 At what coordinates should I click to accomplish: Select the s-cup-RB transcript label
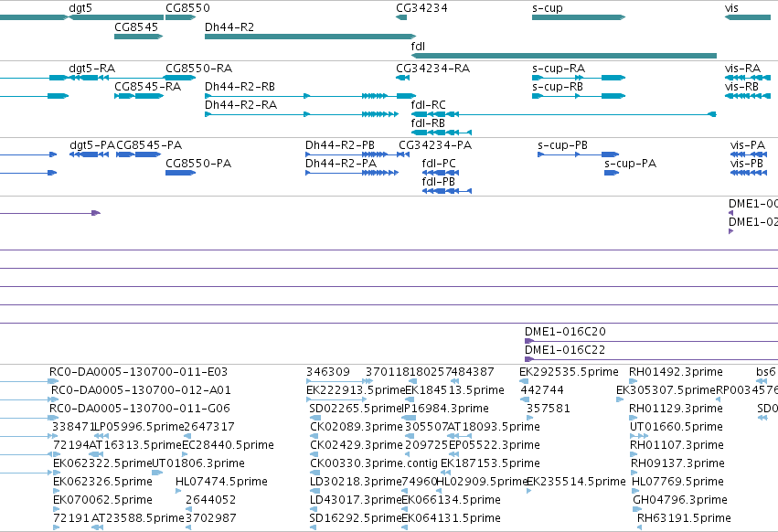point(558,86)
